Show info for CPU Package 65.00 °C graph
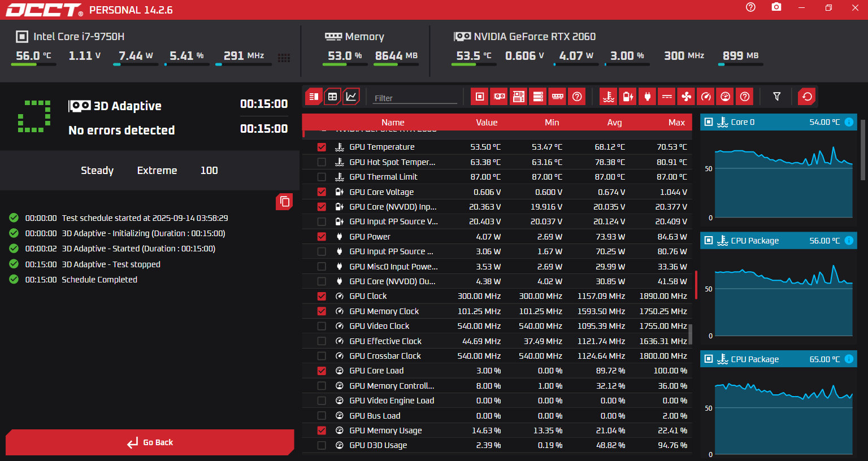The width and height of the screenshot is (868, 461). coord(849,359)
